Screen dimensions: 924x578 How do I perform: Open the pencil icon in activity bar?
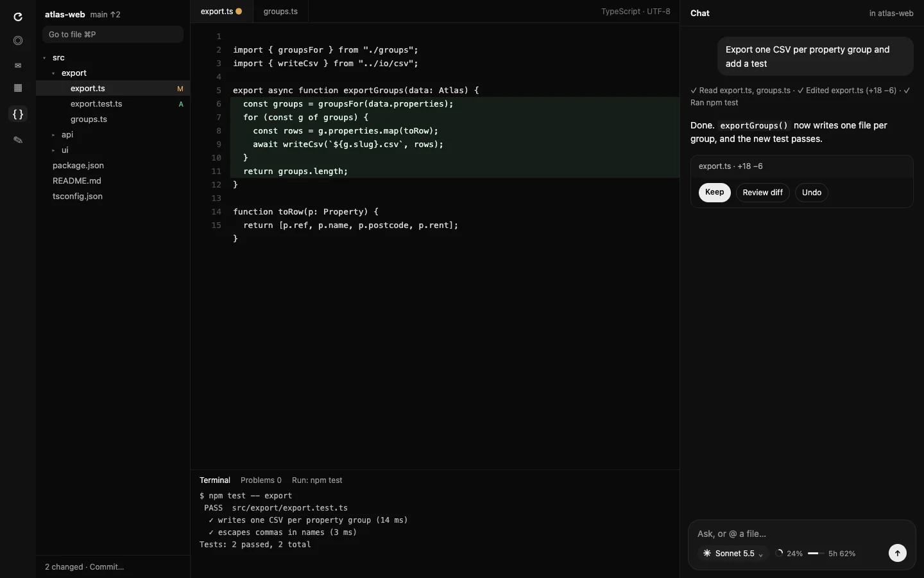tap(18, 139)
